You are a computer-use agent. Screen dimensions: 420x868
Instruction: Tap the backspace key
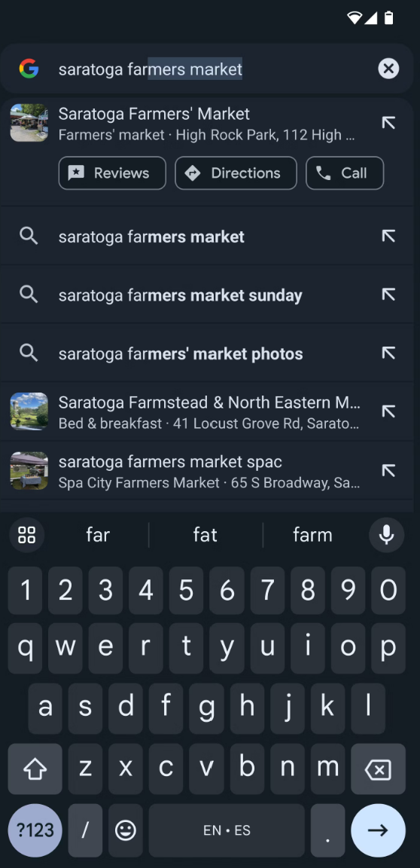coord(378,769)
